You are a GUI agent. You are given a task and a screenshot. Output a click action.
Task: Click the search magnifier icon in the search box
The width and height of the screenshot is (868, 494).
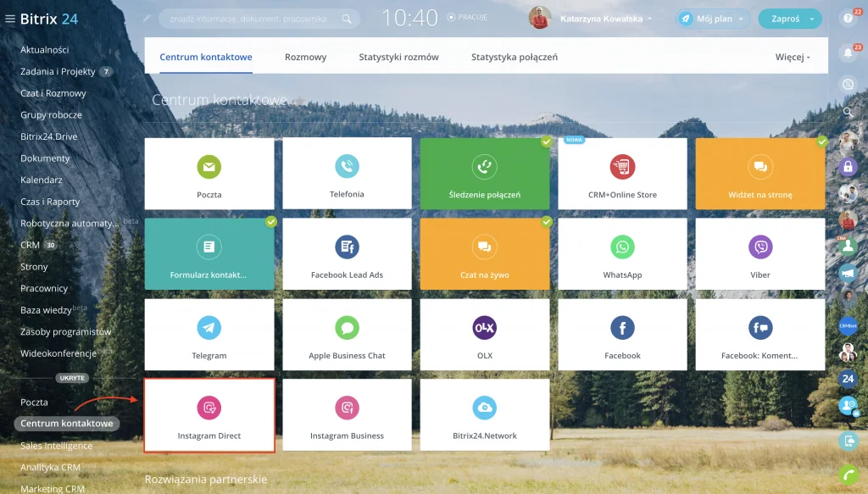coord(347,19)
